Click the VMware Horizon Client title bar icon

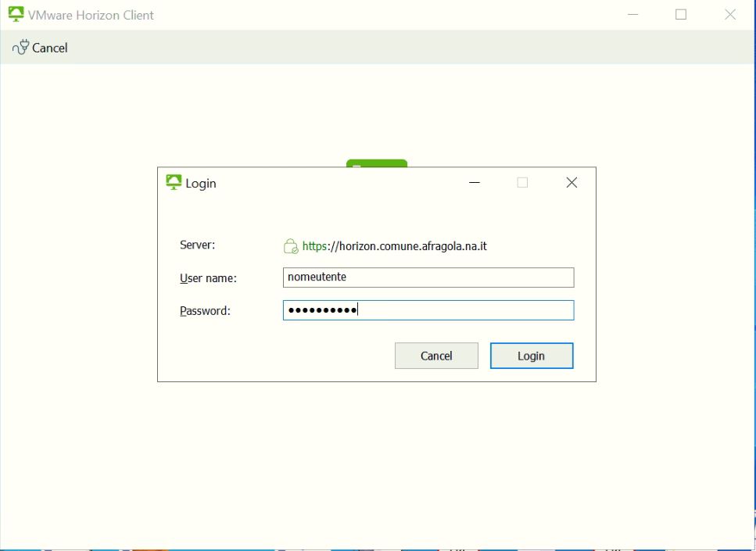[16, 15]
